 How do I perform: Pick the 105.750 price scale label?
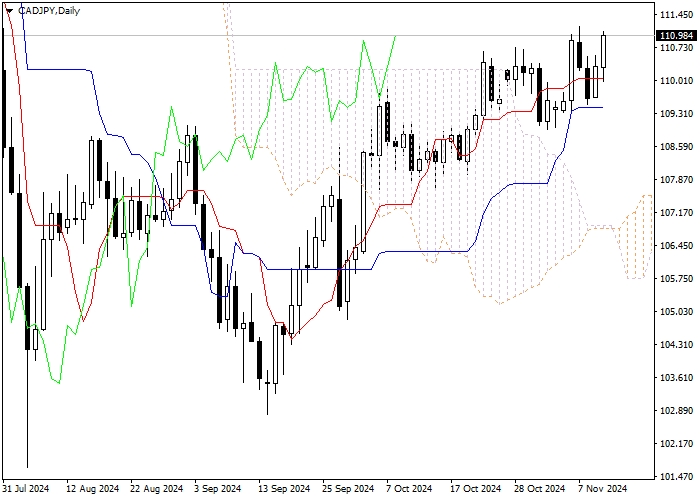(x=676, y=279)
